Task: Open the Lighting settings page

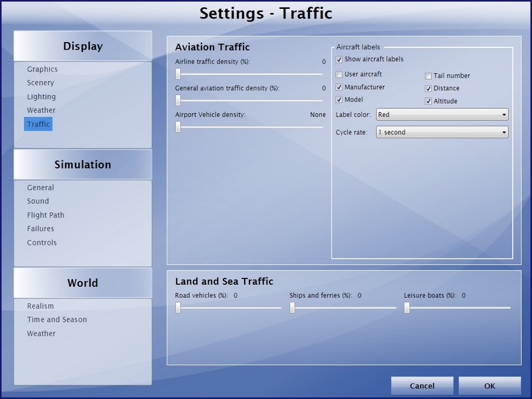Action: [x=41, y=97]
